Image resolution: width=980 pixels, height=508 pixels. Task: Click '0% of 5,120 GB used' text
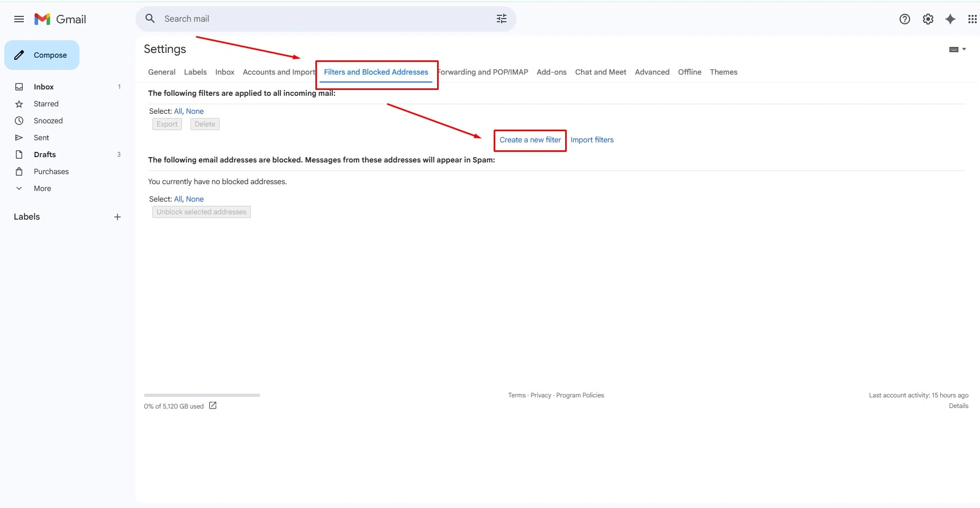point(174,406)
